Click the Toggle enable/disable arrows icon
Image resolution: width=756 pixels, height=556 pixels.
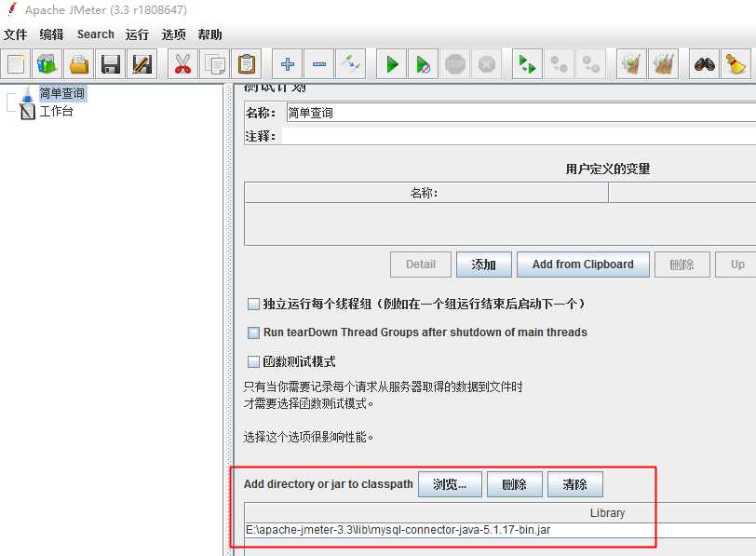(x=350, y=64)
